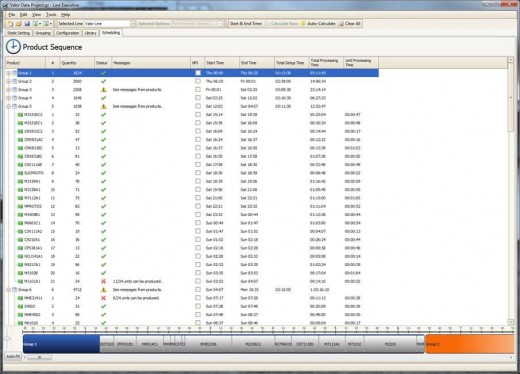This screenshot has width=520, height=374.
Task: Click the Save disk toolbar icon
Action: click(x=27, y=24)
